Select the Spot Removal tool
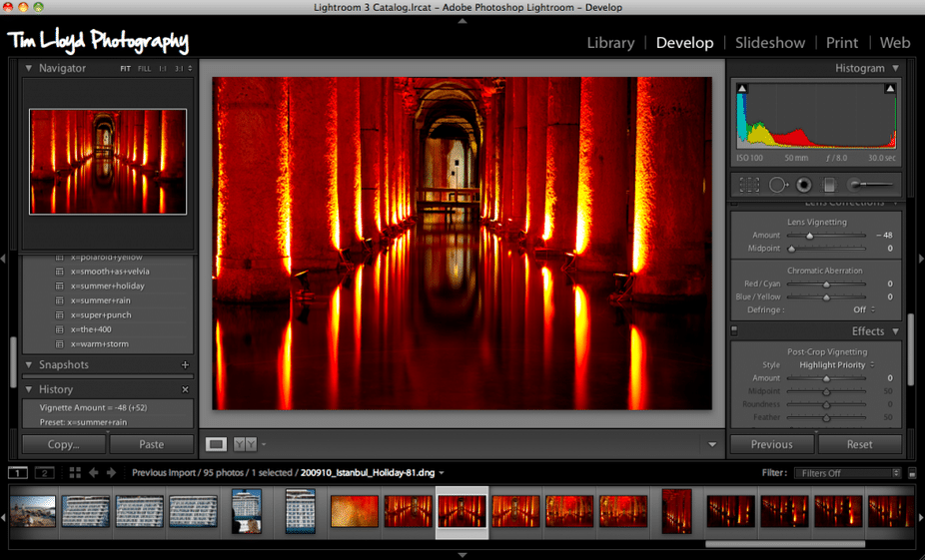 (778, 185)
